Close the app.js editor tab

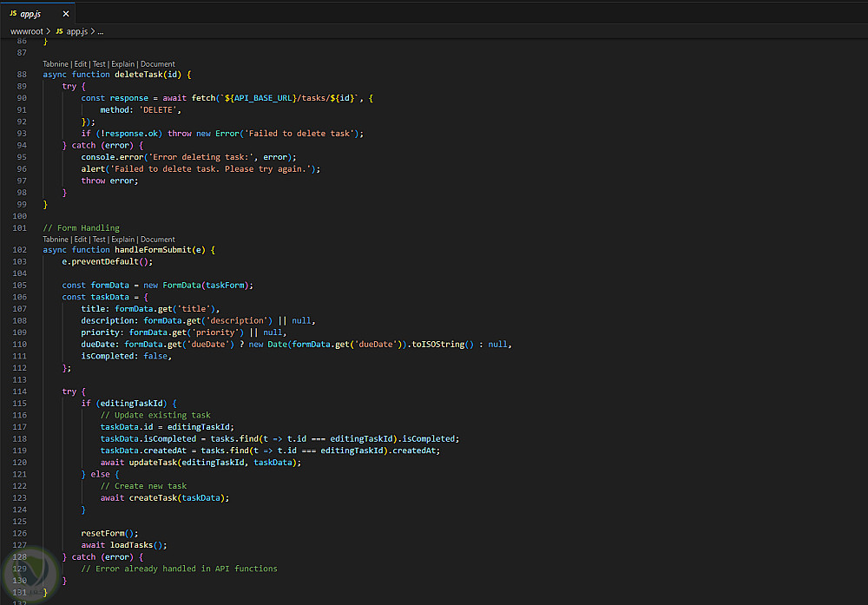coord(66,14)
